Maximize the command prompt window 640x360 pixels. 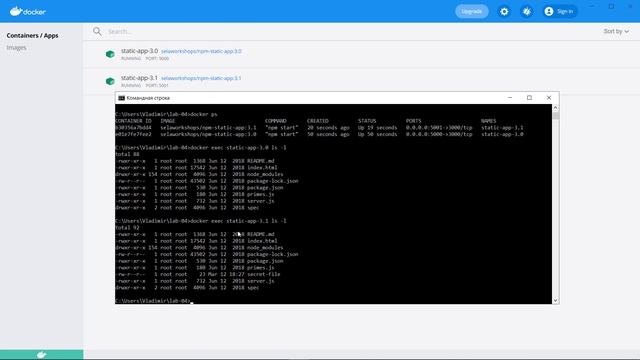(529, 98)
